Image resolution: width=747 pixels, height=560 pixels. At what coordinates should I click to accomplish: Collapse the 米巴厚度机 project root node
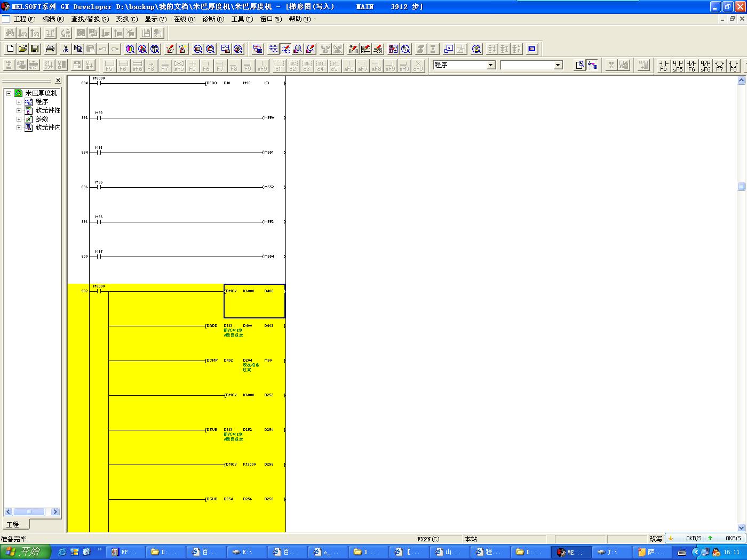9,93
